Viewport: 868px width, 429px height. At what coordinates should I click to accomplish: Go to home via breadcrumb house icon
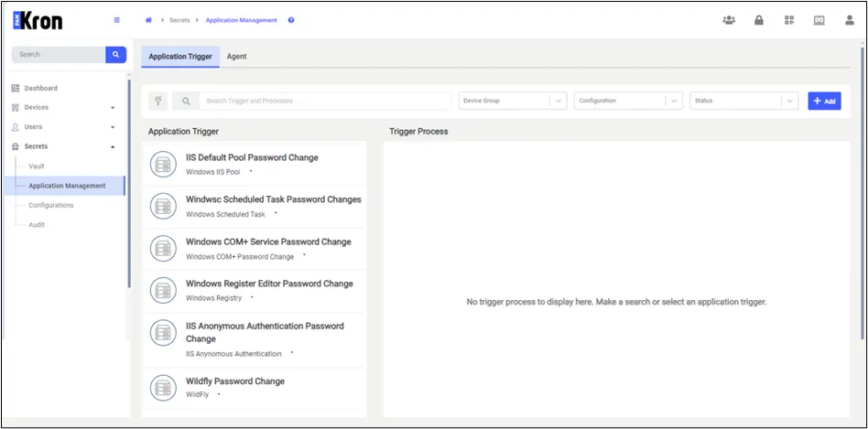tap(148, 20)
